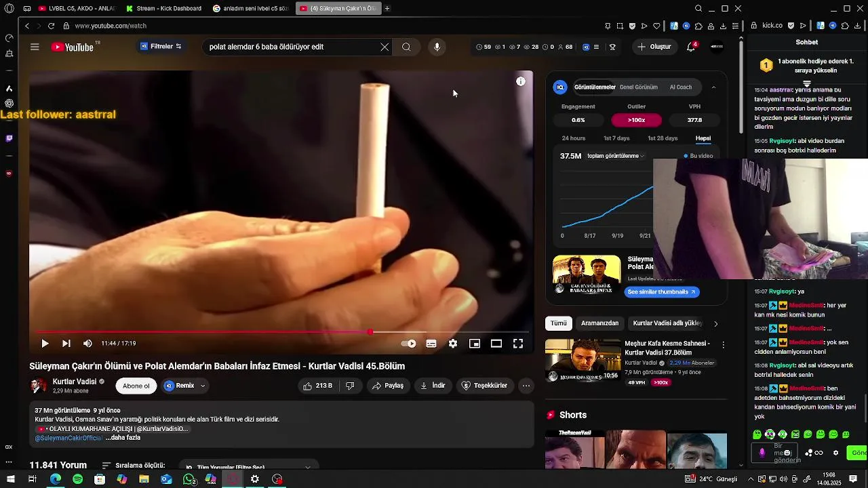The image size is (868, 488).
Task: Open the YouTube hamburger guide menu
Action: pyautogui.click(x=35, y=47)
